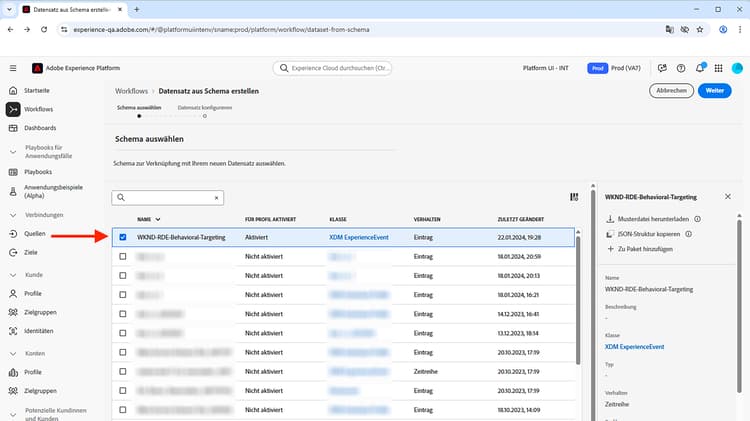Click the browser translate icon

(x=670, y=30)
